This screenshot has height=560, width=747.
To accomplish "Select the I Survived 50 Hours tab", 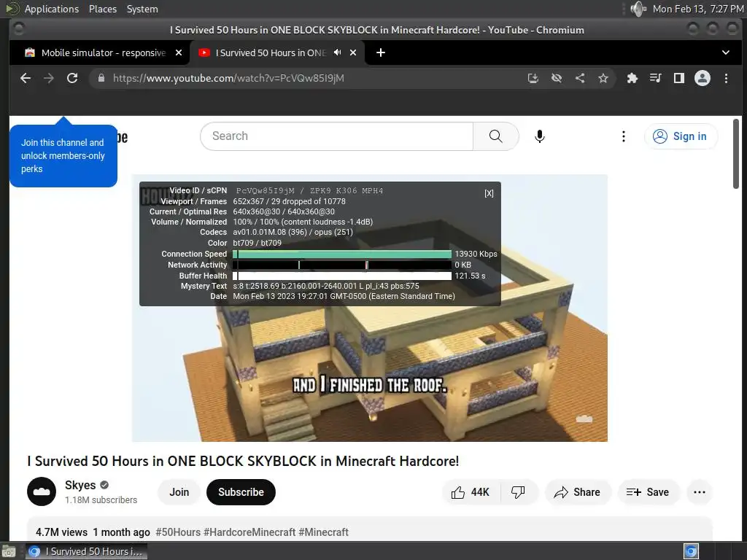I will (x=277, y=52).
